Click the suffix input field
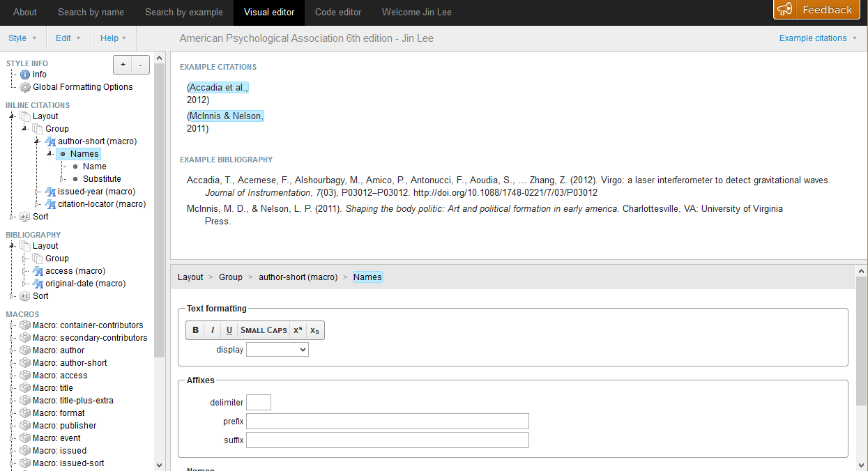 tap(388, 440)
